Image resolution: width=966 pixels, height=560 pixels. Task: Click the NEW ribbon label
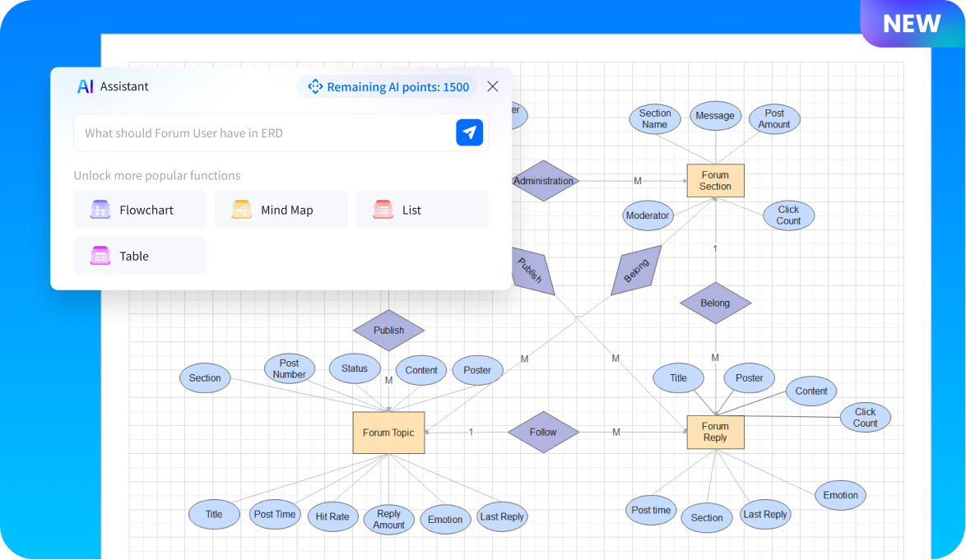(910, 23)
